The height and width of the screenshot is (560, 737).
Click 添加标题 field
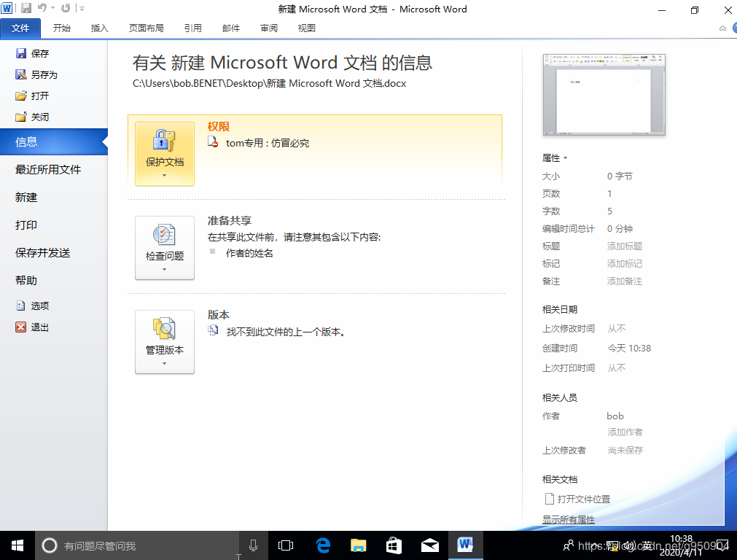pos(624,246)
